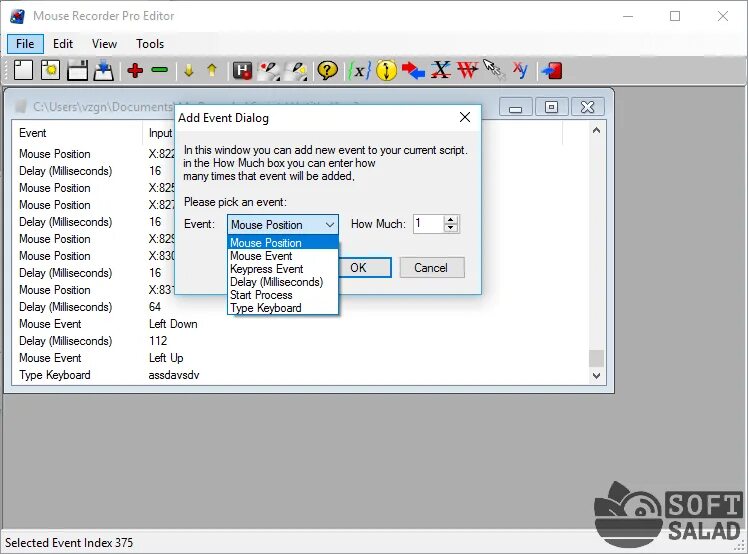Open the Edit menu

(x=63, y=44)
